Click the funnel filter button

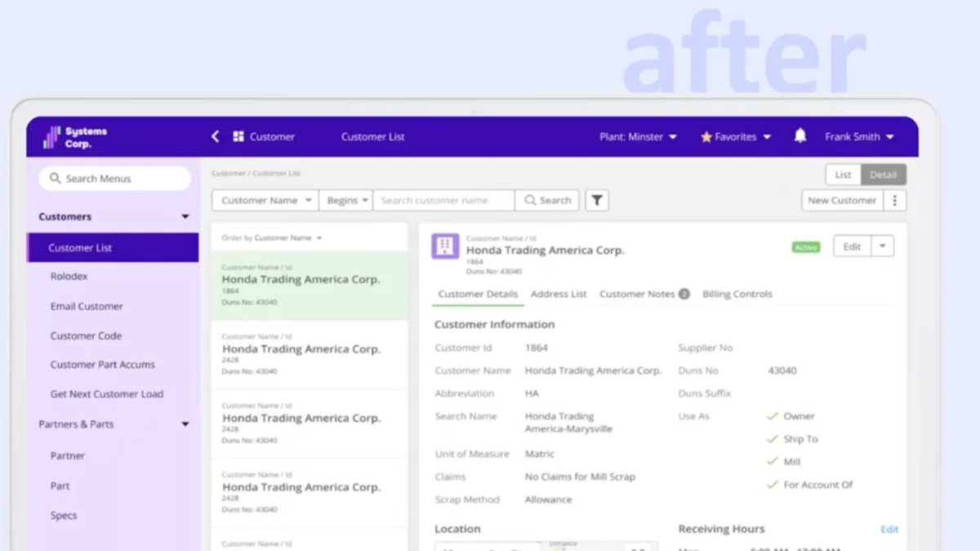coord(597,200)
